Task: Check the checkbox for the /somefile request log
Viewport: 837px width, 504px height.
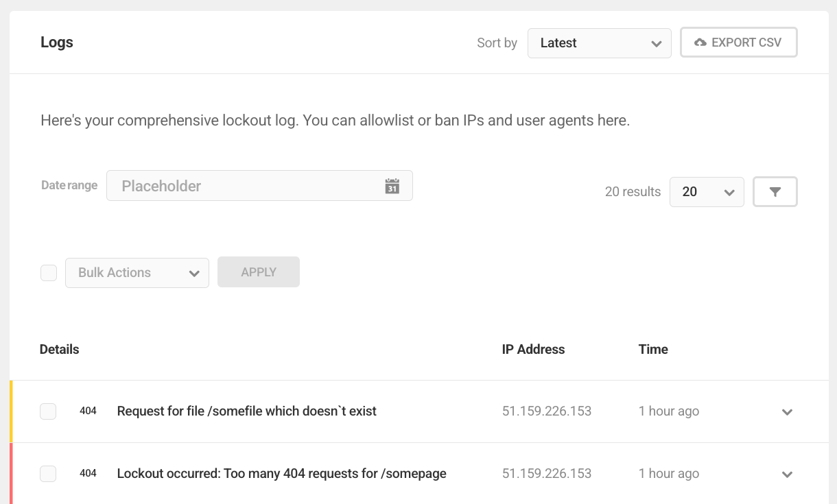Action: coord(48,411)
